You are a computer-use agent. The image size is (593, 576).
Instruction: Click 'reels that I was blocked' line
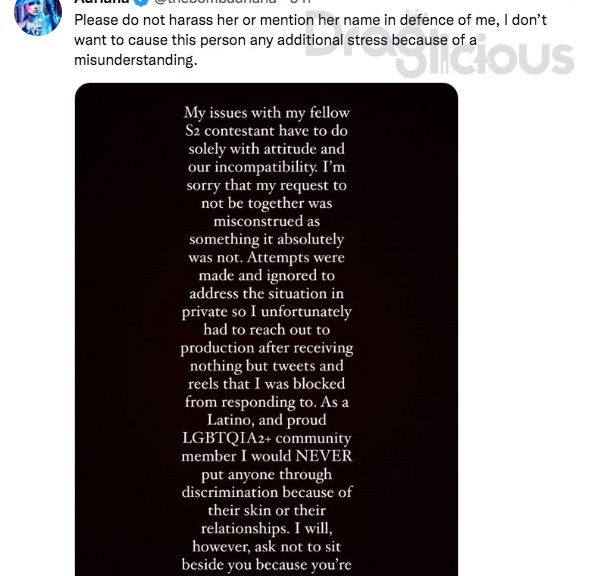[x=267, y=384]
